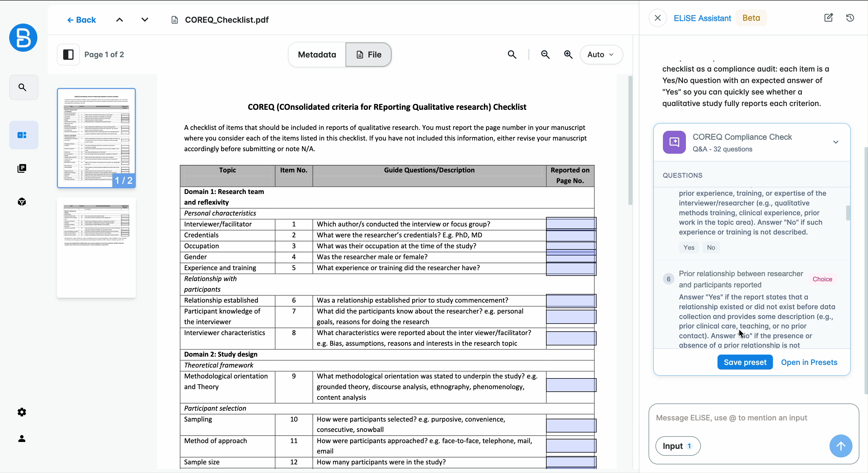Open the Auto zoom level dropdown
The image size is (868, 473).
pyautogui.click(x=601, y=55)
